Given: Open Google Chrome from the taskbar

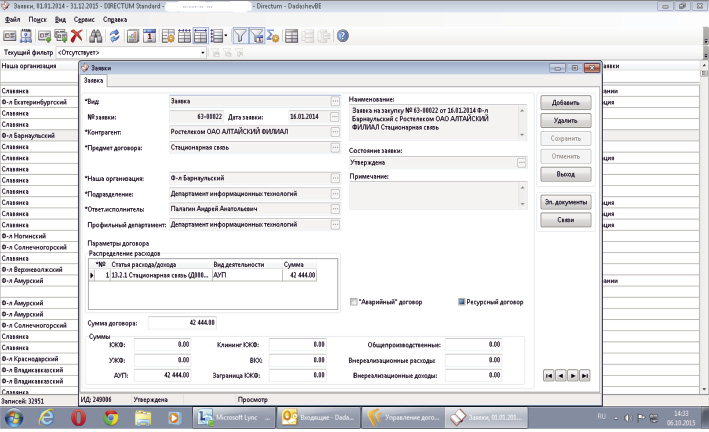Looking at the screenshot, I should [111, 418].
